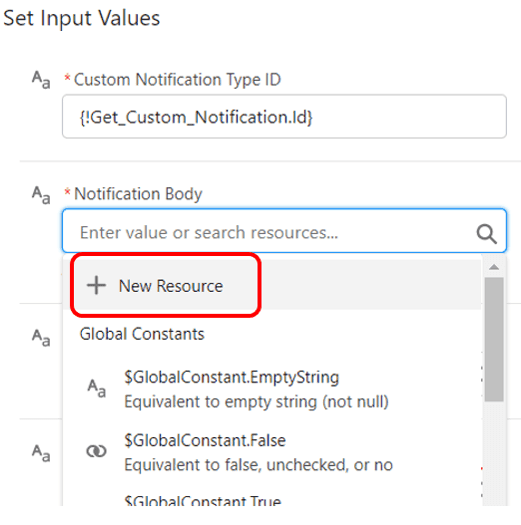This screenshot has height=525, width=521.
Task: Click the Set Input Values heading
Action: [81, 18]
